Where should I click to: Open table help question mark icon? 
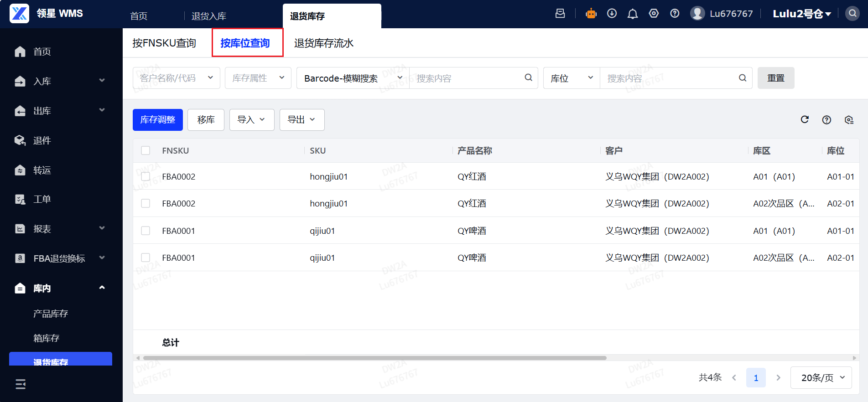(x=826, y=120)
